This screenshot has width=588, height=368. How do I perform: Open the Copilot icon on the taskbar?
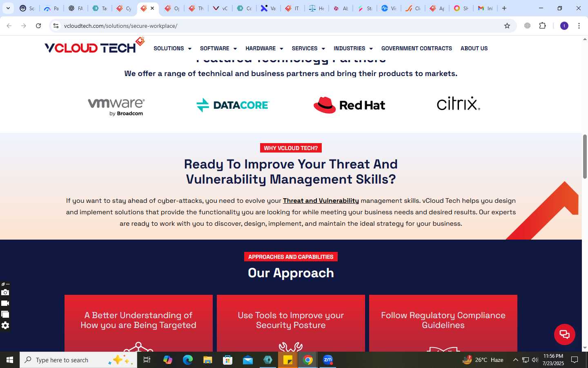click(x=167, y=360)
